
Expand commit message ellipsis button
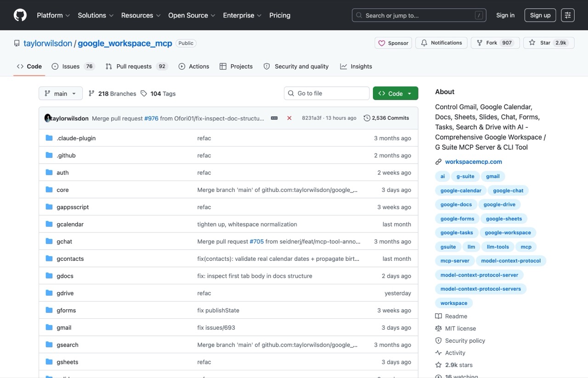click(274, 118)
